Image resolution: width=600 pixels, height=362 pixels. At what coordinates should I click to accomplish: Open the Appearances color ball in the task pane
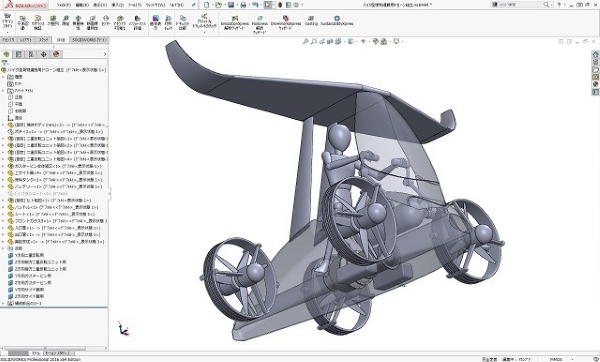tap(595, 84)
